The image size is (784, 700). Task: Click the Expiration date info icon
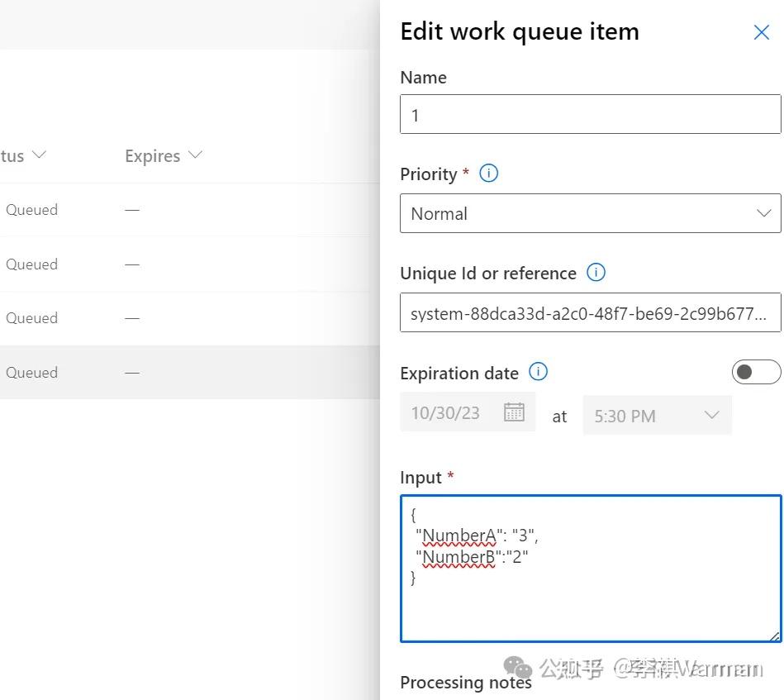(538, 373)
